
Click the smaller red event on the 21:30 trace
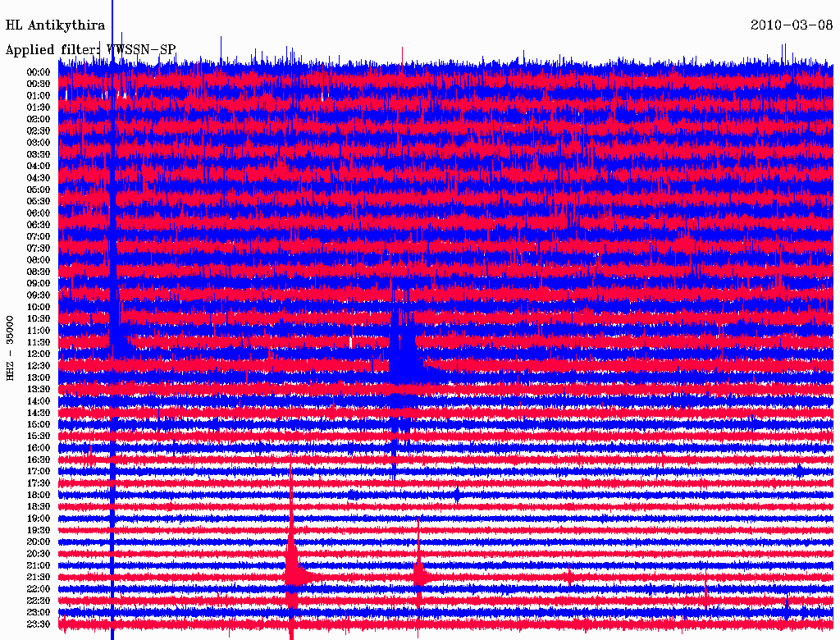419,573
